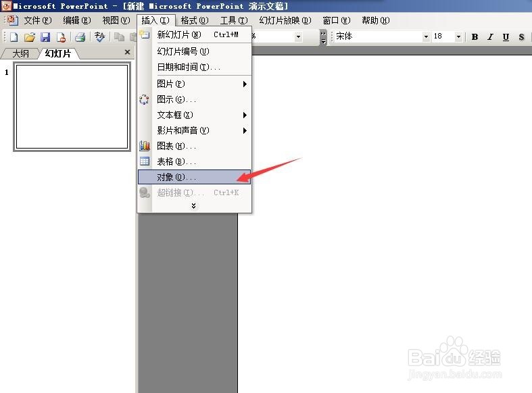Screen dimensions: 532x393
Task: Open the font name dropdown arrow
Action: 426,37
